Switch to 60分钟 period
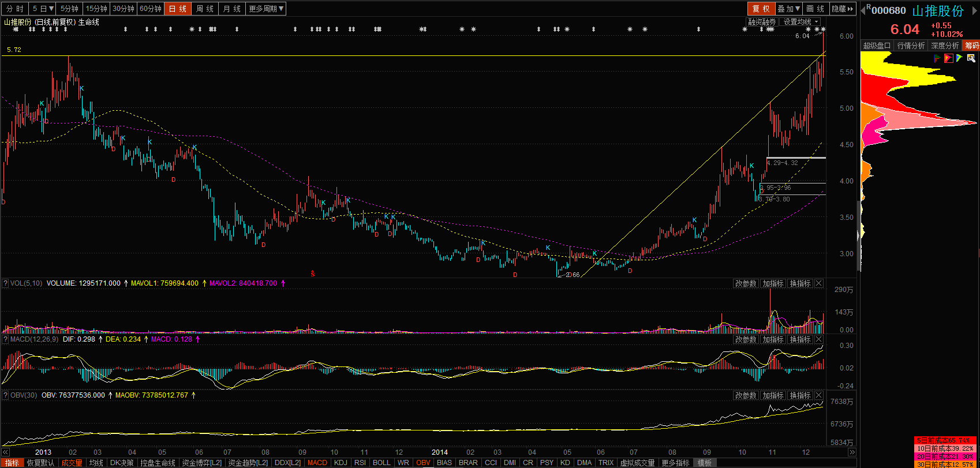Screen dimensions: 980x468 (x=151, y=9)
